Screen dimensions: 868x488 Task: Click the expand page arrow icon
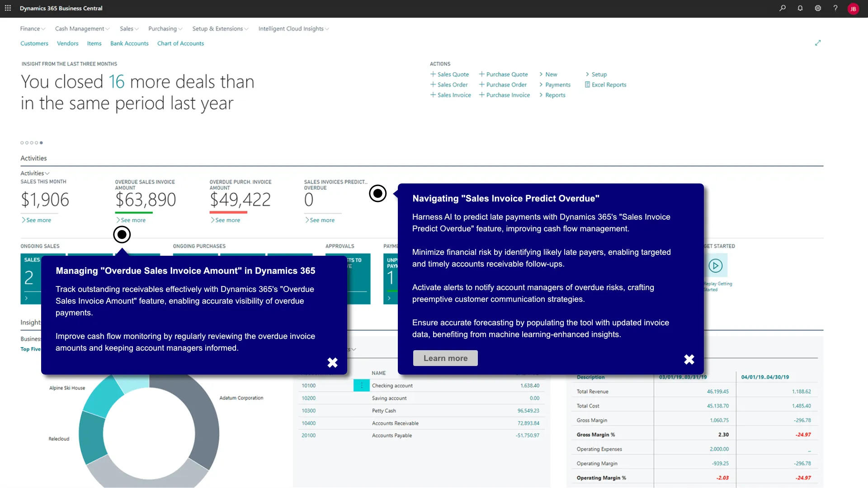click(818, 43)
